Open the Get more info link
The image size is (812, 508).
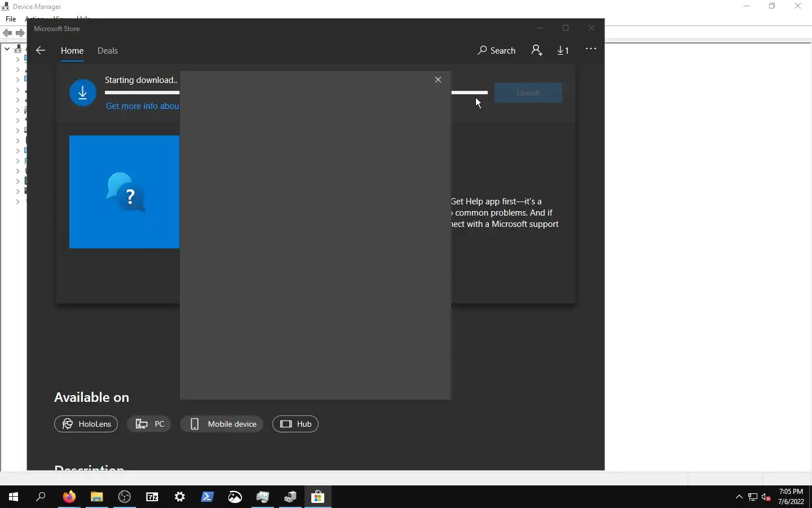tap(142, 106)
